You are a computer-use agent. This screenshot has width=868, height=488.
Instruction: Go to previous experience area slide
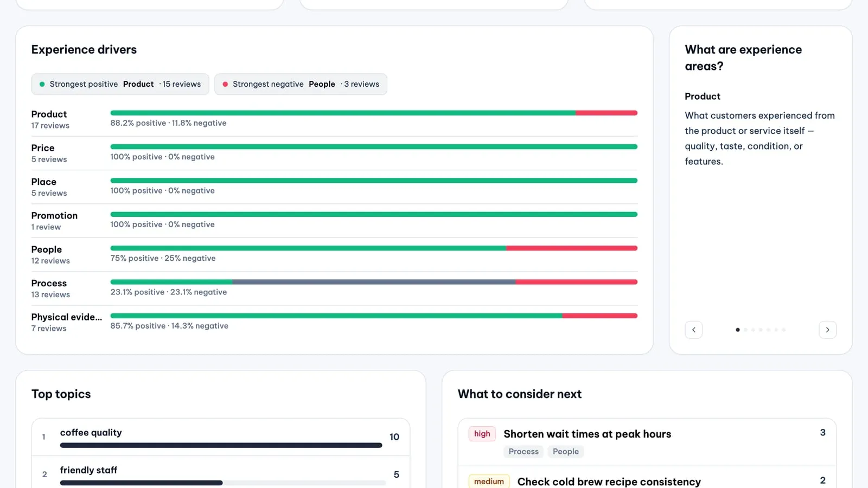[x=693, y=330]
